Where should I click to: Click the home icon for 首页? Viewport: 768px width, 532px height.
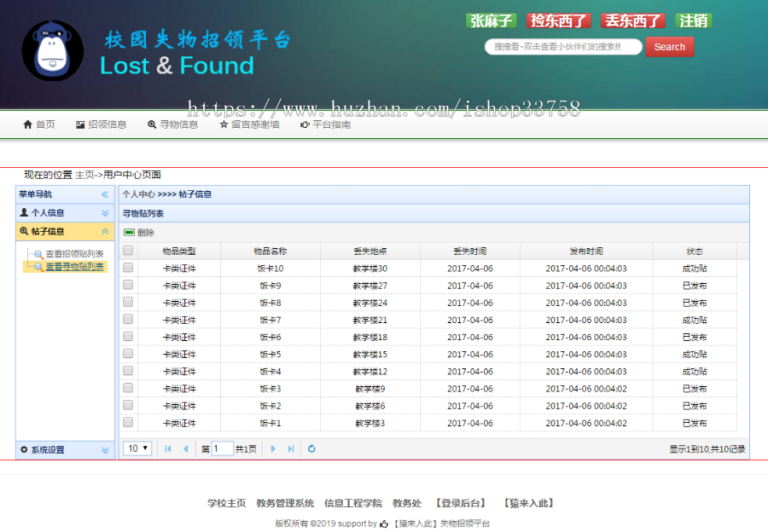pos(27,124)
